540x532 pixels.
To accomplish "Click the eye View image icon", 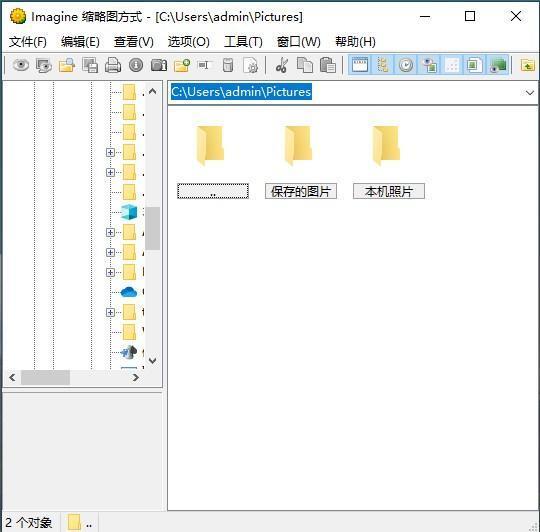I will [21, 65].
